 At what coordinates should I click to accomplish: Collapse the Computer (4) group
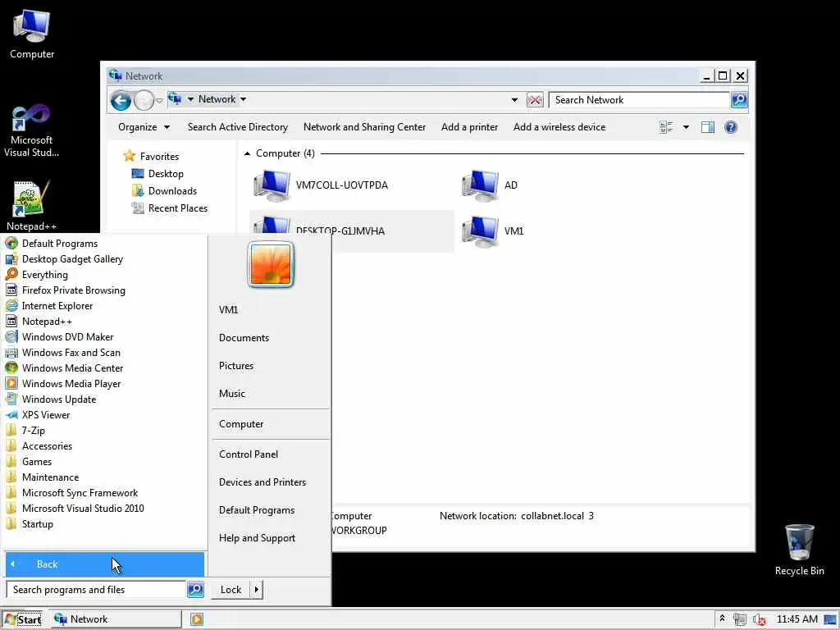(x=247, y=153)
